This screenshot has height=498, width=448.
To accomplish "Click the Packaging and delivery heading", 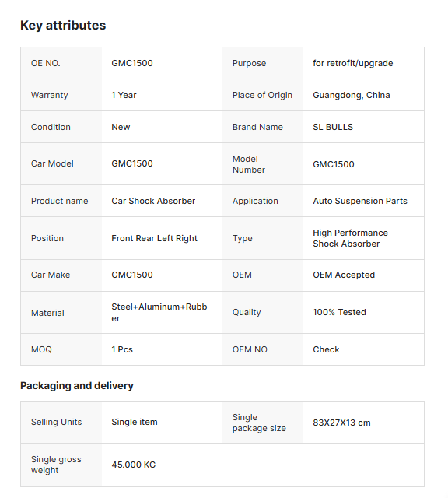I will point(77,386).
